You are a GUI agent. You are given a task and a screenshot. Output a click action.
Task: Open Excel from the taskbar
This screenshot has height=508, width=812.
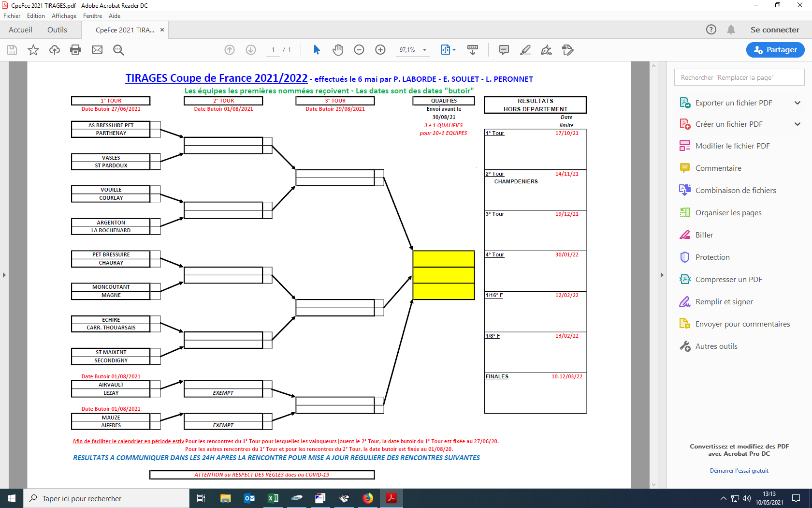click(273, 498)
